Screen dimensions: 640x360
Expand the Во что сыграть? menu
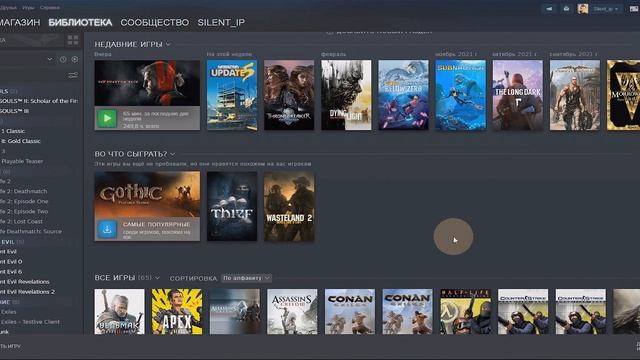(x=173, y=154)
